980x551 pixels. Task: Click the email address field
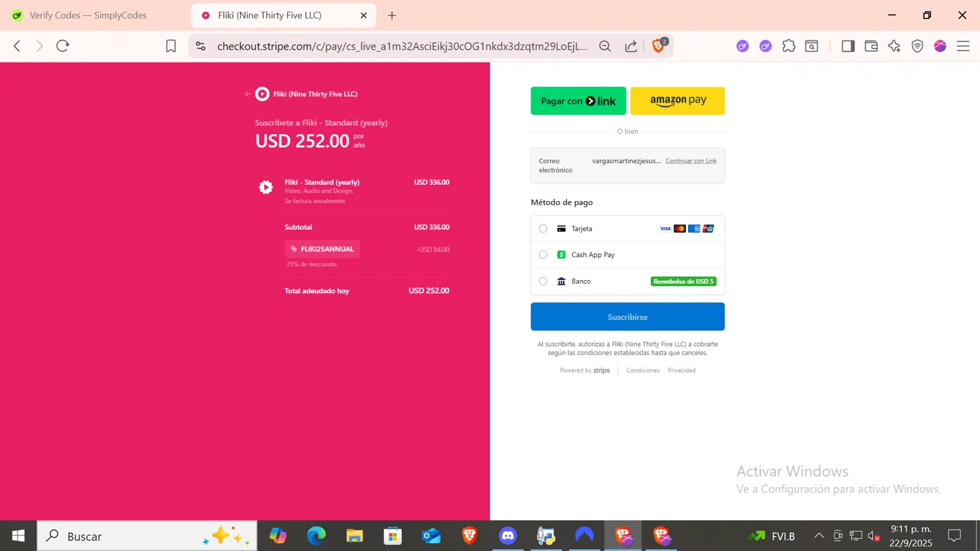click(627, 165)
